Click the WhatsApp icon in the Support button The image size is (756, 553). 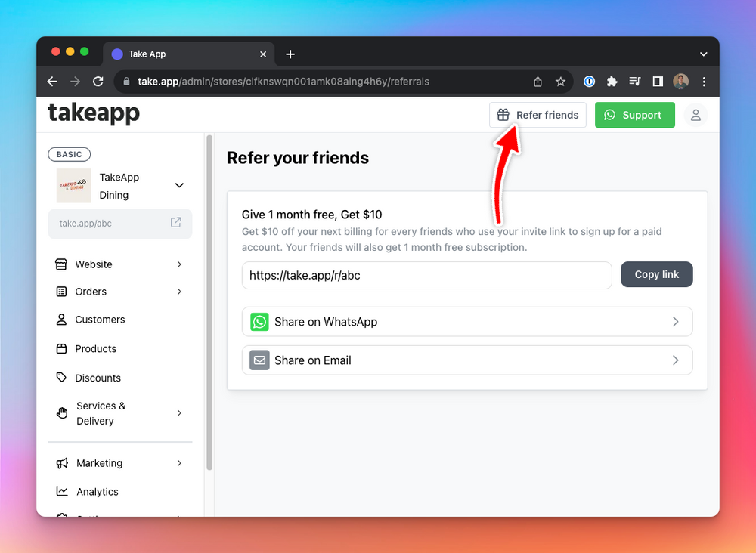point(609,115)
